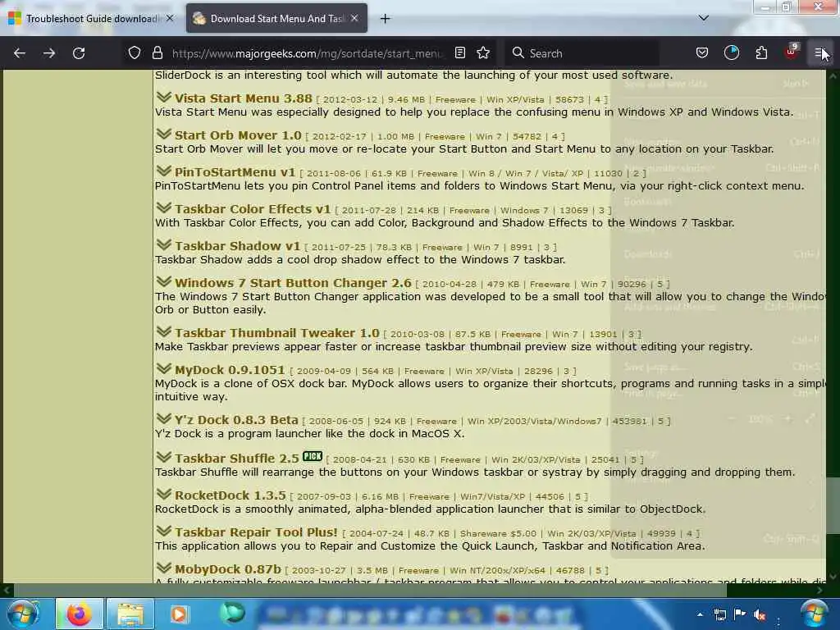Open the extensions puzzle icon
Viewport: 840px width, 630px height.
761,53
